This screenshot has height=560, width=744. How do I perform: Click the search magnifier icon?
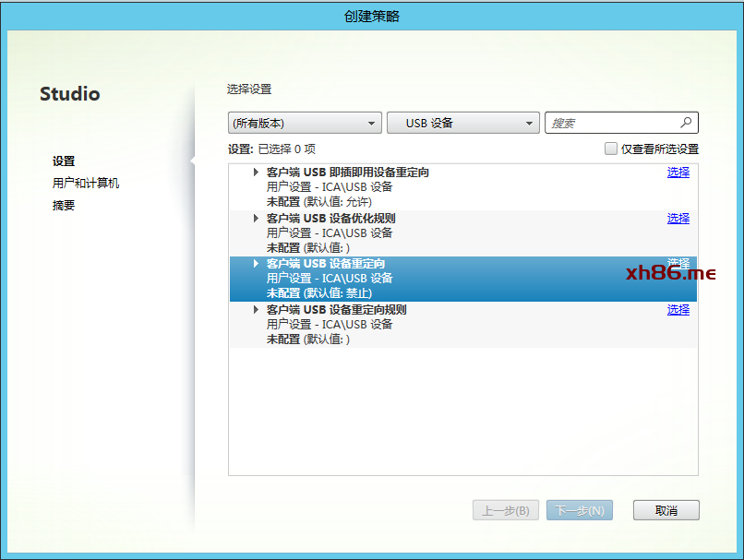686,122
